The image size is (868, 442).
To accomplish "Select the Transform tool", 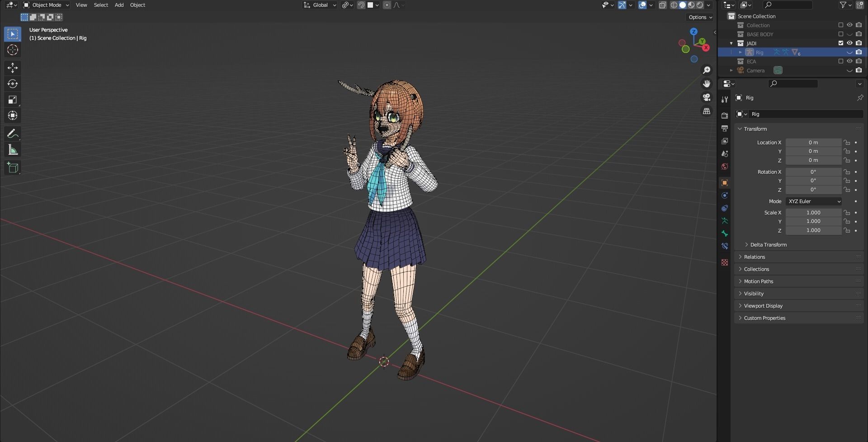I will (x=13, y=115).
